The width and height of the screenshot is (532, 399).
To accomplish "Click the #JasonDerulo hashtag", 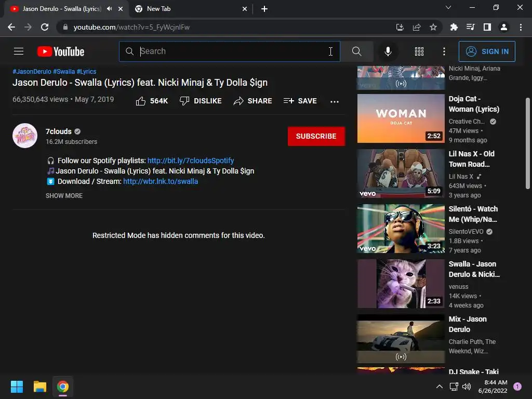I will [x=32, y=72].
